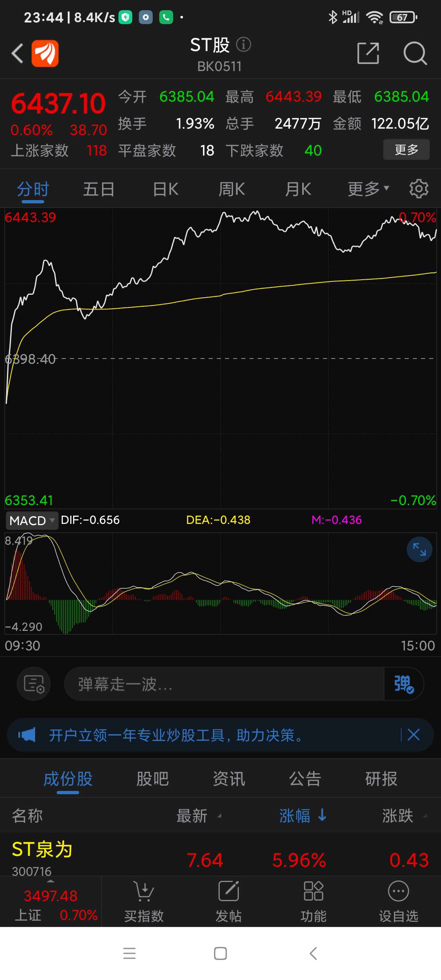Open the 更多 button in quote panel
Viewport: 441px width, 980px height.
tap(406, 150)
